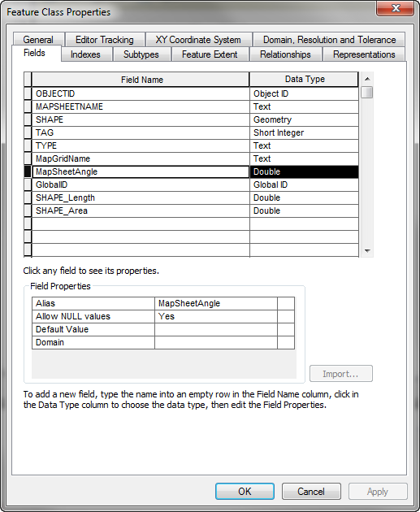This screenshot has height=512, width=420.
Task: Click MAPSHEETNAME's Text data type cell
Action: [x=304, y=106]
